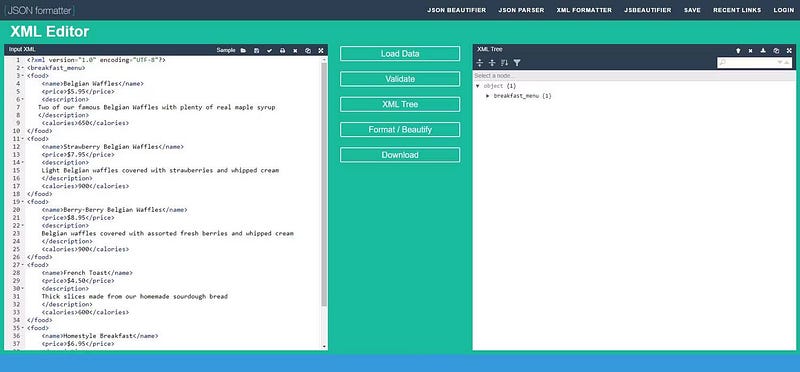This screenshot has width=800, height=372.
Task: Open JSBEAUTIFIER from top navigation
Action: coord(648,10)
